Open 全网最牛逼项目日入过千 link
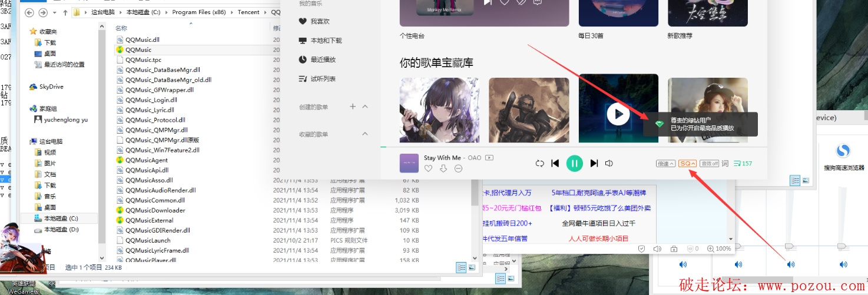The width and height of the screenshot is (868, 295). 598,224
